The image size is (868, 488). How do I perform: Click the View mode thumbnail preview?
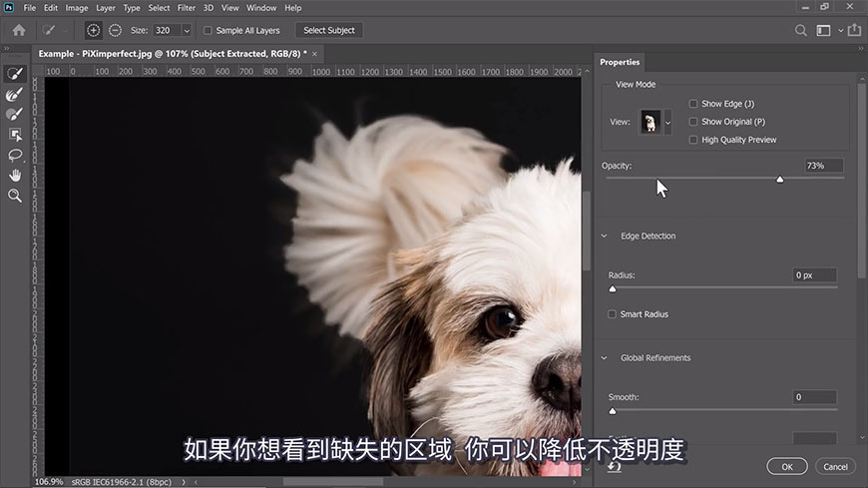[x=651, y=122]
